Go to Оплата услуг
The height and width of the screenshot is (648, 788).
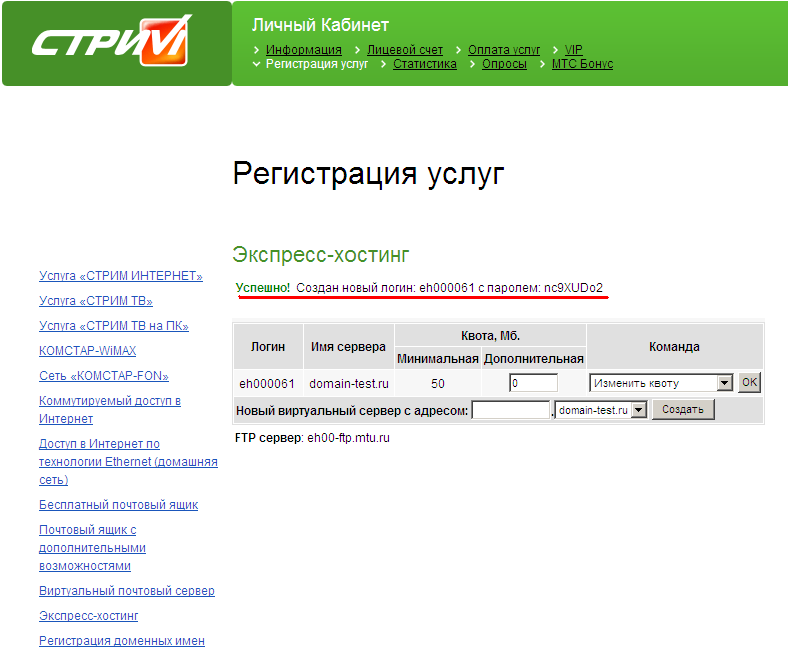[504, 50]
